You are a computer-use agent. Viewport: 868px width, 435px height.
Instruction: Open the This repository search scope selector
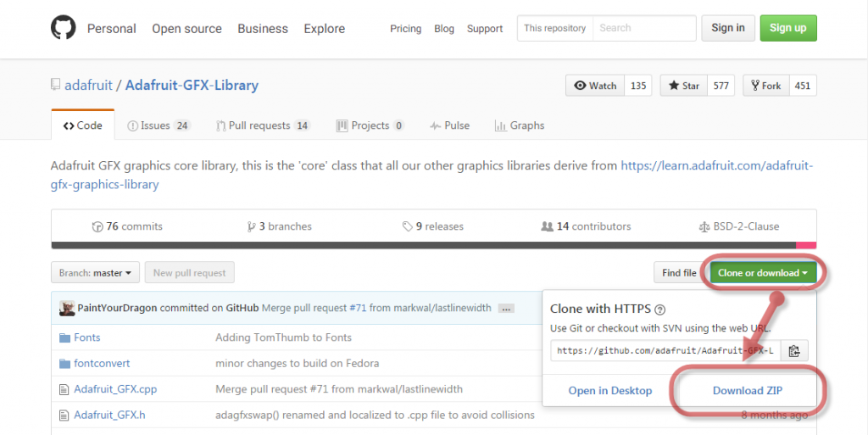[554, 28]
